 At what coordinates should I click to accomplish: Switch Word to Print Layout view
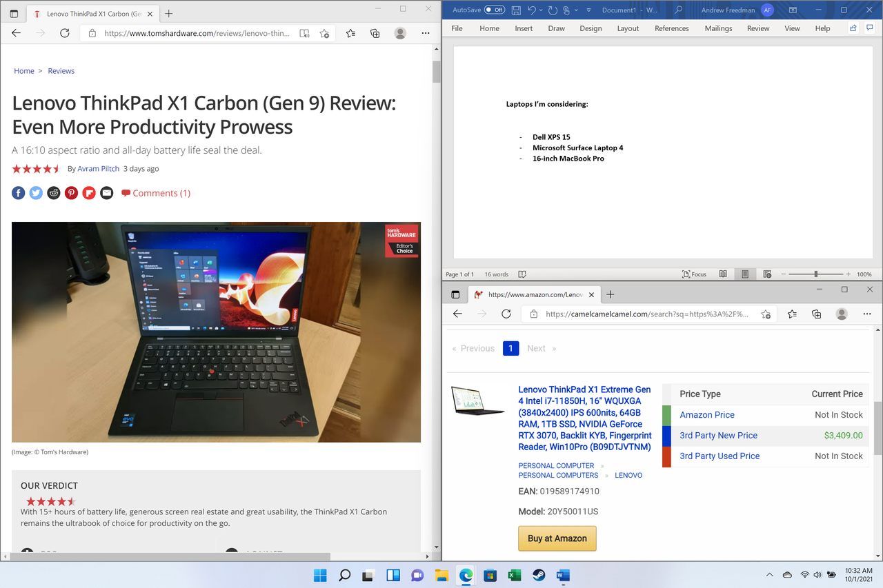tap(745, 274)
